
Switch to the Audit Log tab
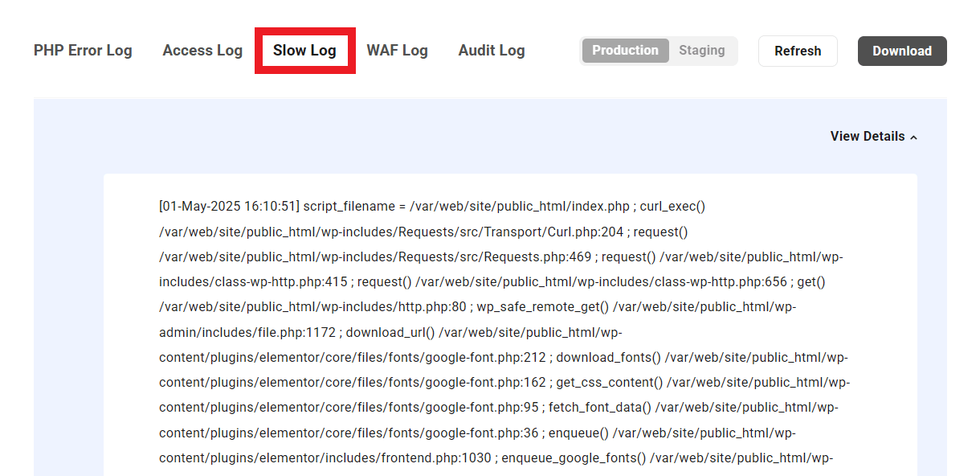[492, 51]
